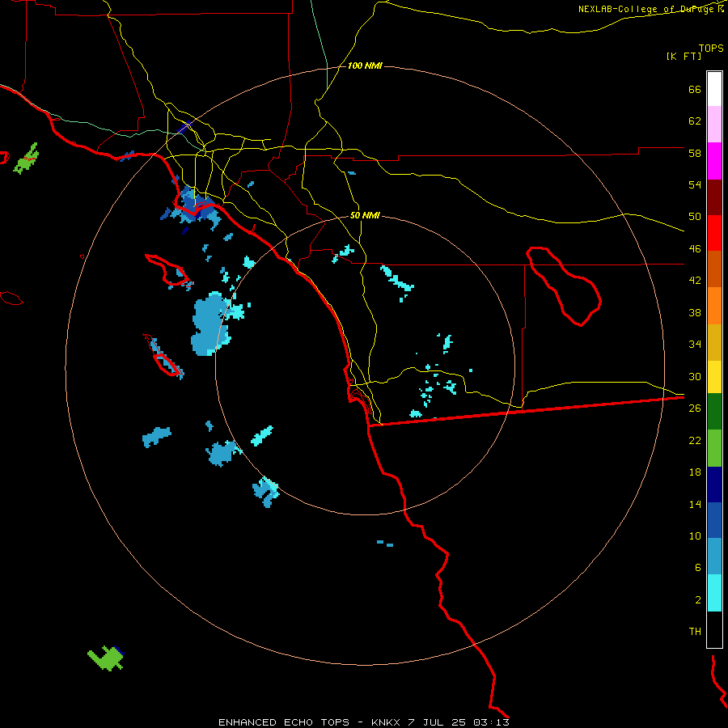
Task: Click the navy blue legend segment
Action: point(714,485)
